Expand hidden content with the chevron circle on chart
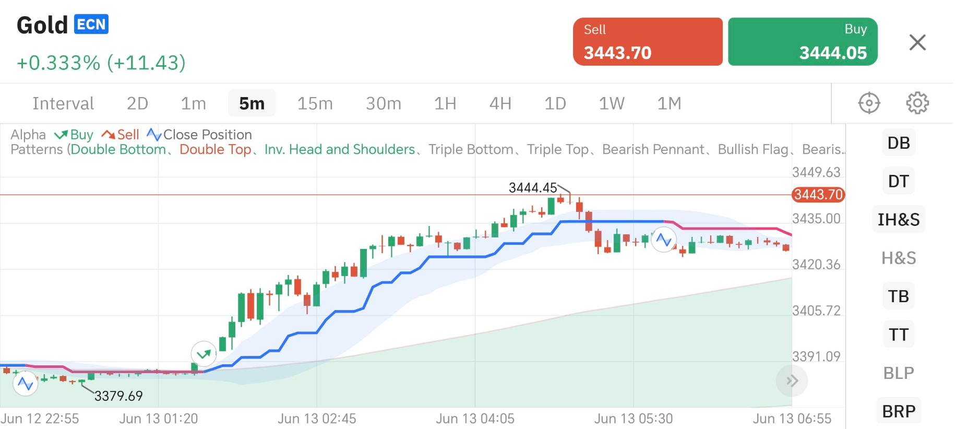The image size is (980, 429). 791,381
